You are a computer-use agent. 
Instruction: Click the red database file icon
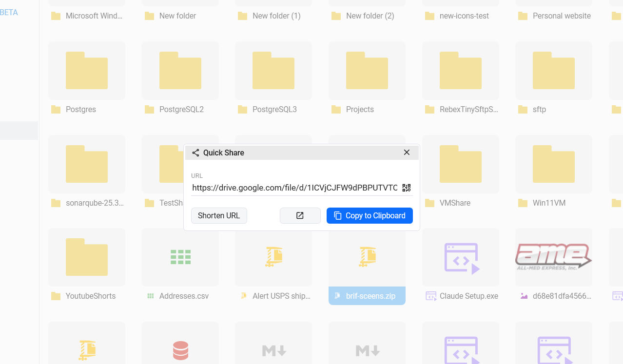(180, 350)
